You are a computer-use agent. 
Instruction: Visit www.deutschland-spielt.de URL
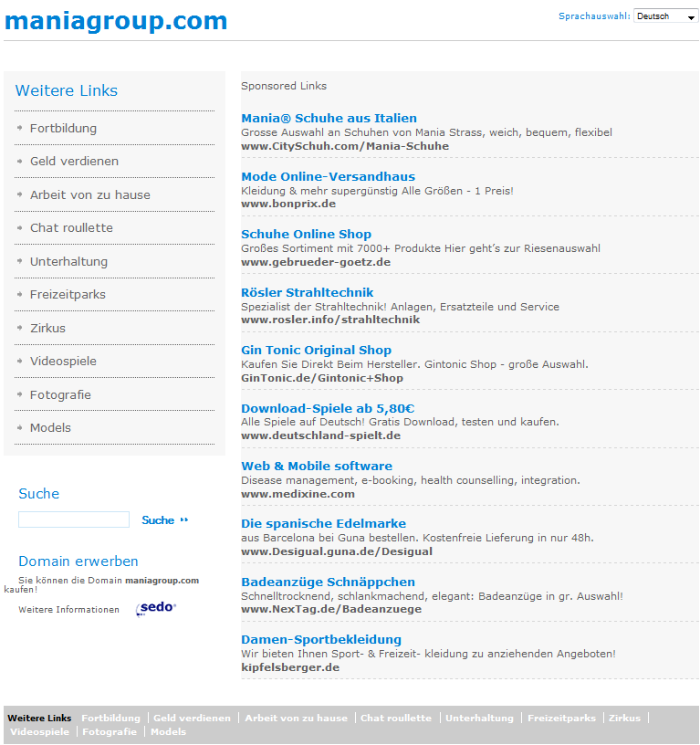pos(320,435)
